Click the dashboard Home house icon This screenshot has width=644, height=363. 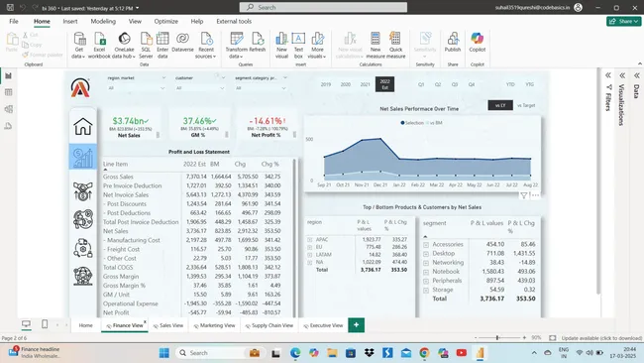pyautogui.click(x=83, y=126)
